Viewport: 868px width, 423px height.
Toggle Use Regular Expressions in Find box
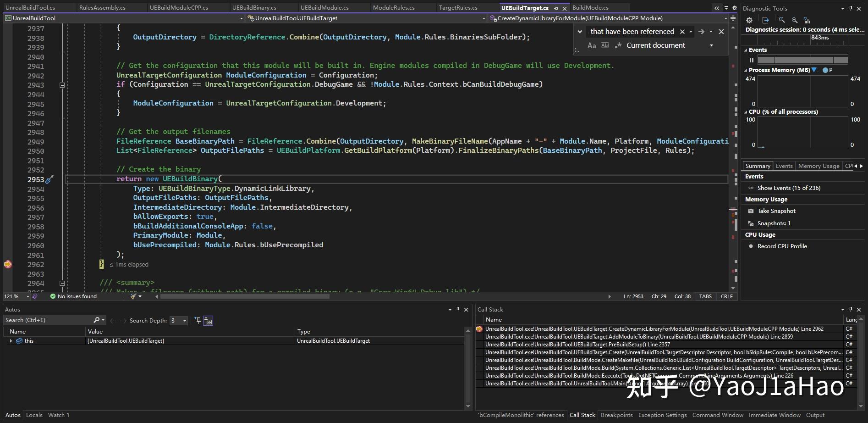pos(618,45)
